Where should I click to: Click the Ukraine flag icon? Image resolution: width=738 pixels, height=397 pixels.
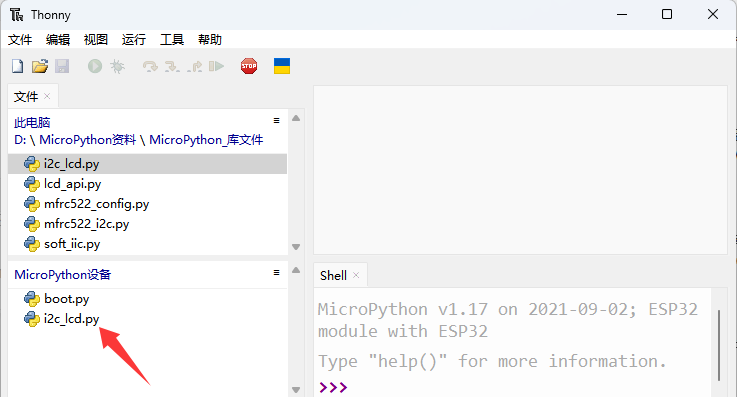pyautogui.click(x=282, y=66)
